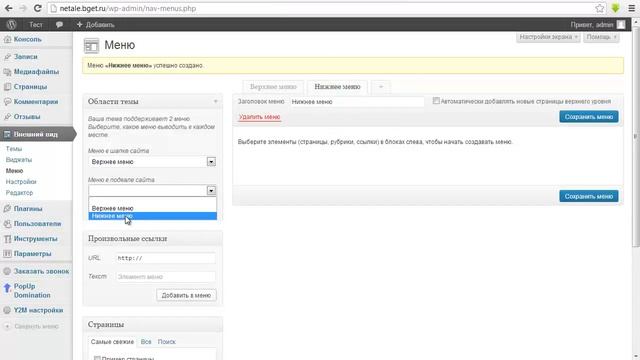The width and height of the screenshot is (640, 360).
Task: Select the empty option in the open dropdown
Action: (x=152, y=201)
